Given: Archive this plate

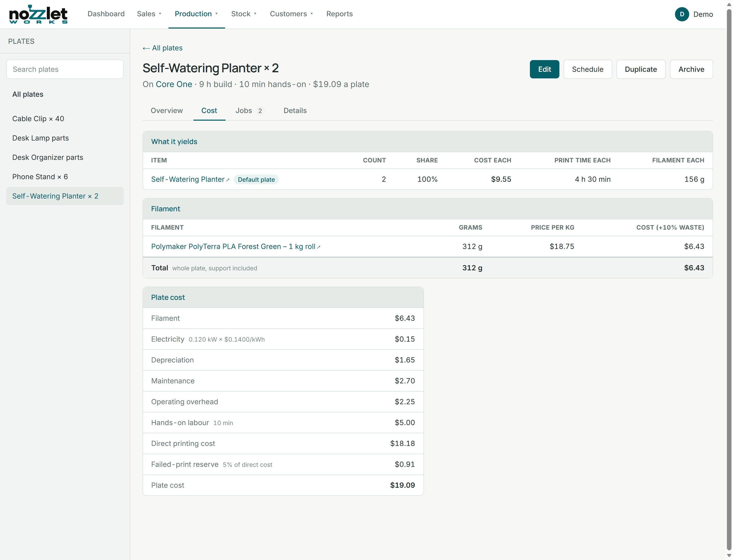Looking at the screenshot, I should (x=691, y=69).
